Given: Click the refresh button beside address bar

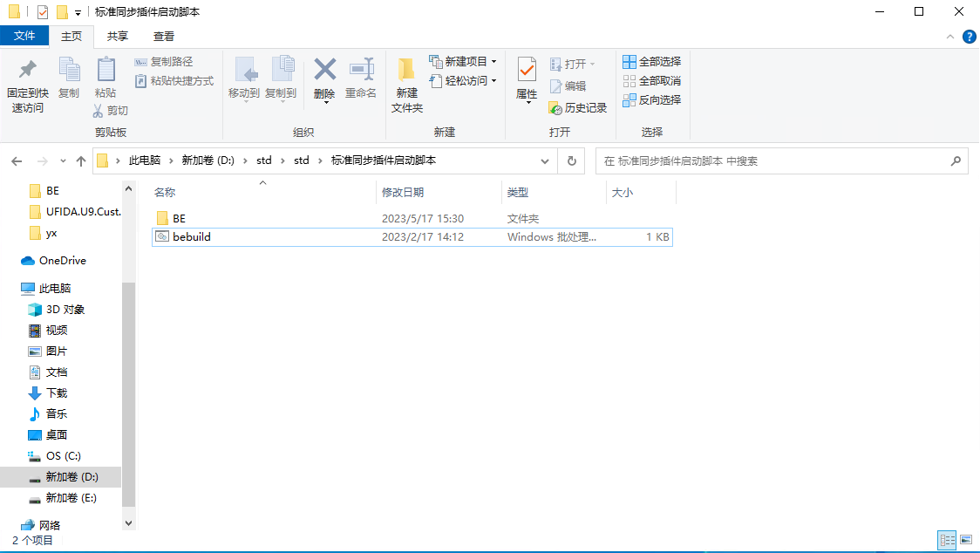Looking at the screenshot, I should coord(573,160).
